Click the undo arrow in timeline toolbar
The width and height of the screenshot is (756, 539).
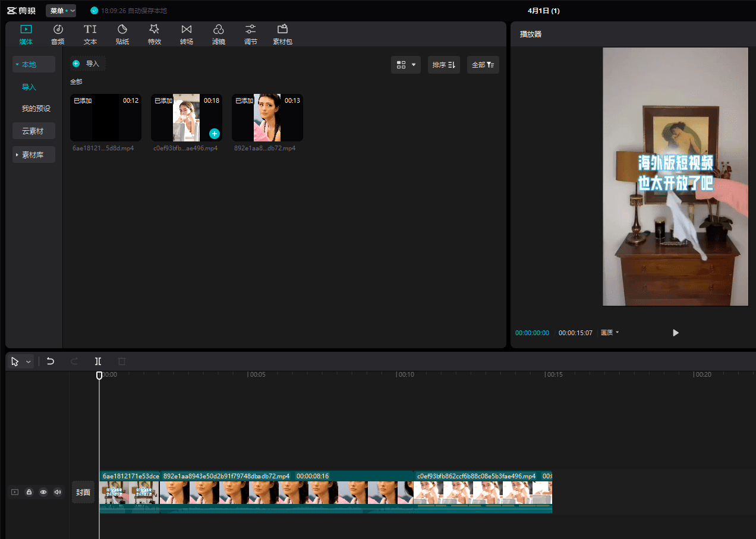tap(51, 361)
